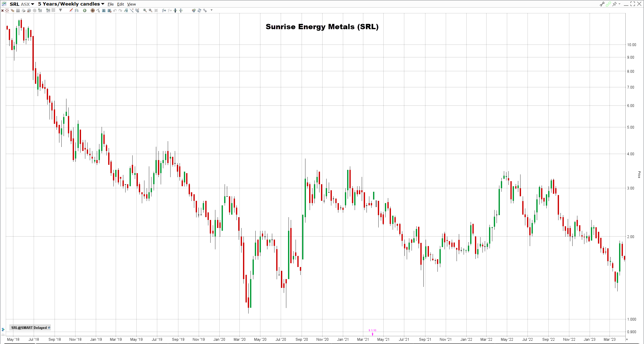The height and width of the screenshot is (344, 644).
Task: Click the green bar study indicator icon
Action: coord(126,10)
